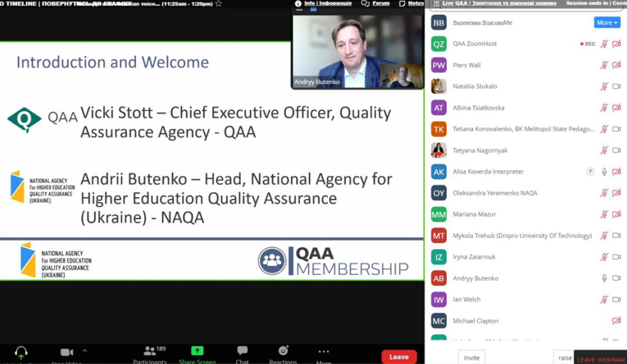627x364 pixels.
Task: Click the camera icon for Andryy Butenko
Action: [617, 278]
